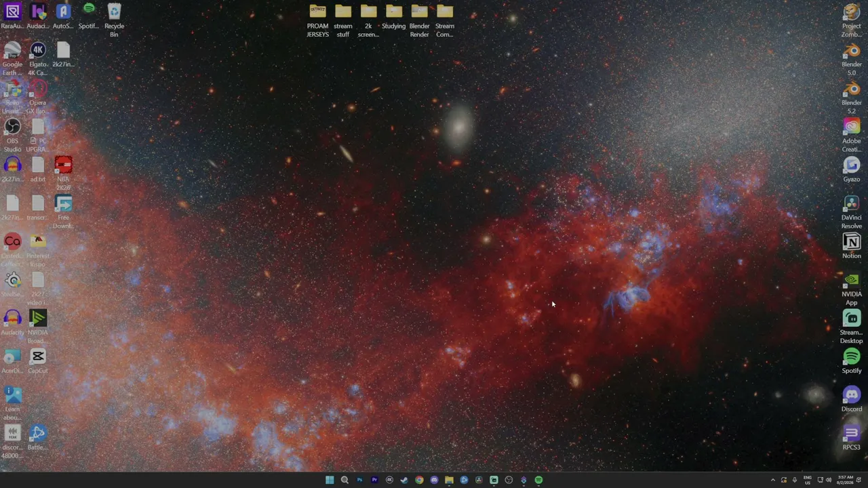Screen dimensions: 868x488
Task: Select the 2k screen... folder
Action: [368, 20]
